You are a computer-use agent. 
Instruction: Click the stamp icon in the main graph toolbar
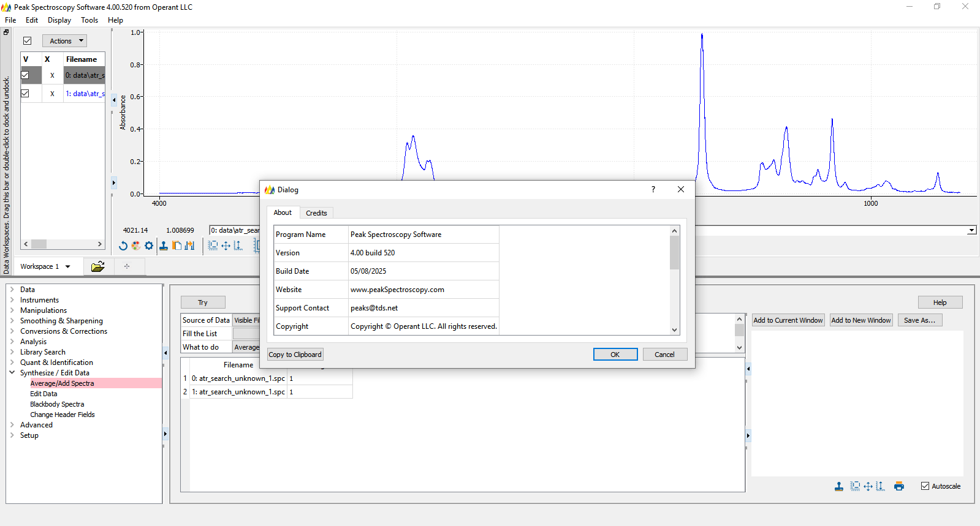coord(164,246)
